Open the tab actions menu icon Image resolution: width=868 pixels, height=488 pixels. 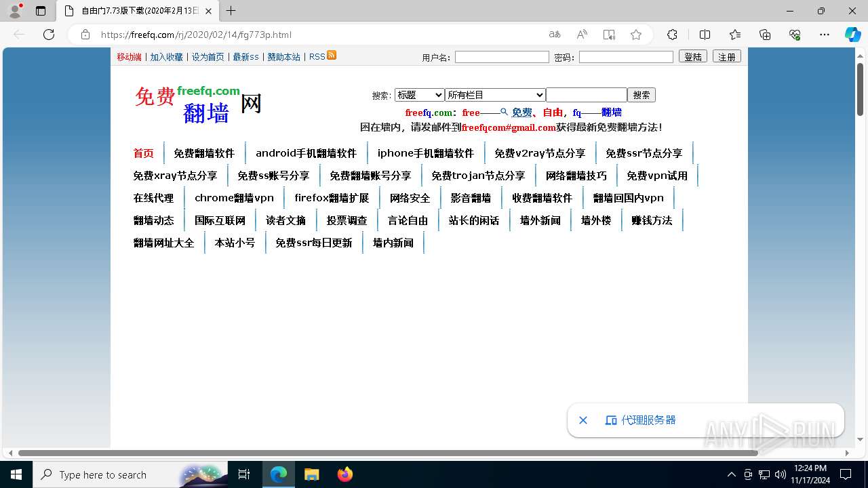click(41, 11)
